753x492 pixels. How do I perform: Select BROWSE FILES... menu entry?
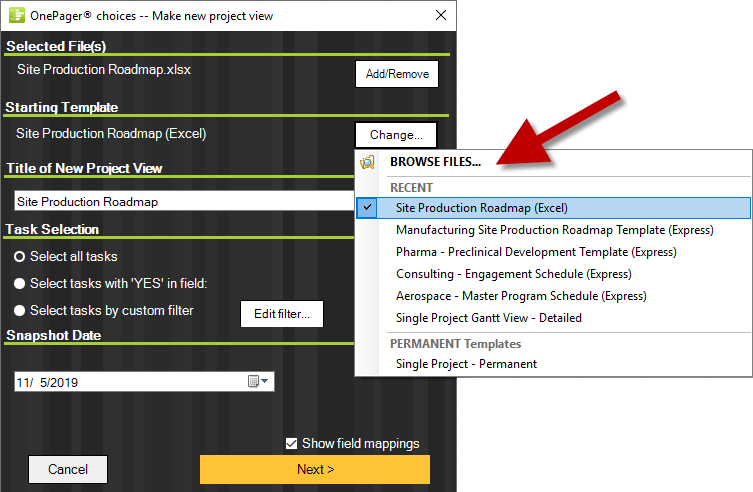point(435,162)
